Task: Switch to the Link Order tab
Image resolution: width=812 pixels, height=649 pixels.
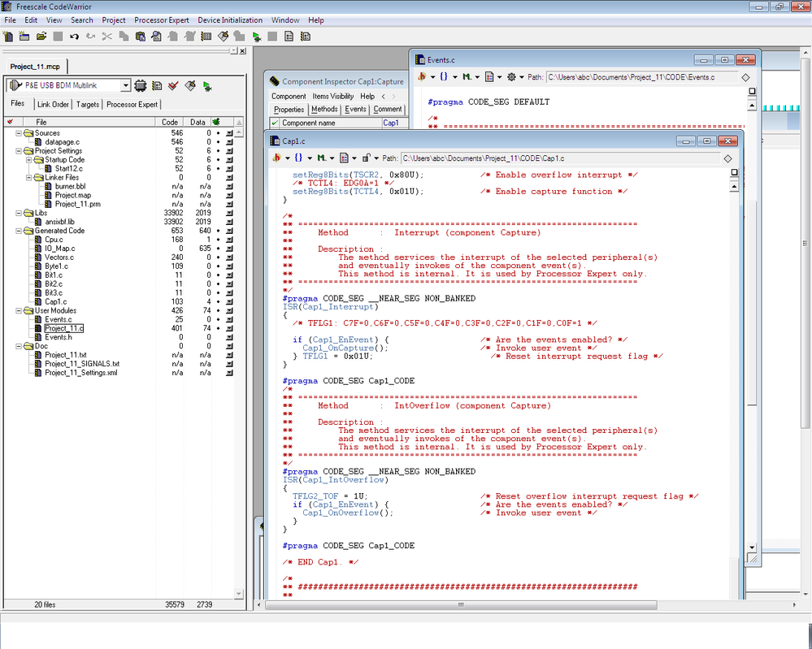Action: [x=53, y=104]
